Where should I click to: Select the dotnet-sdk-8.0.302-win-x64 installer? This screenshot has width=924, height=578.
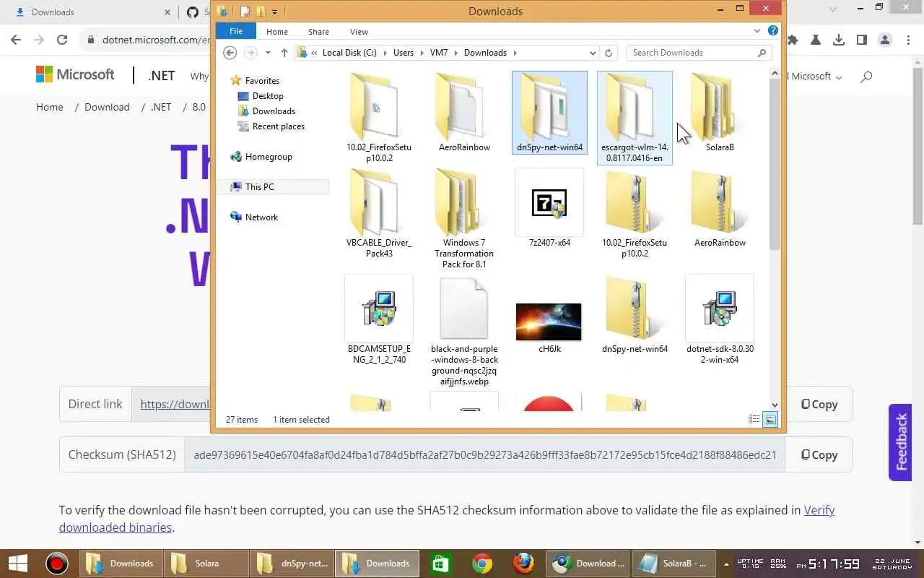pyautogui.click(x=720, y=320)
